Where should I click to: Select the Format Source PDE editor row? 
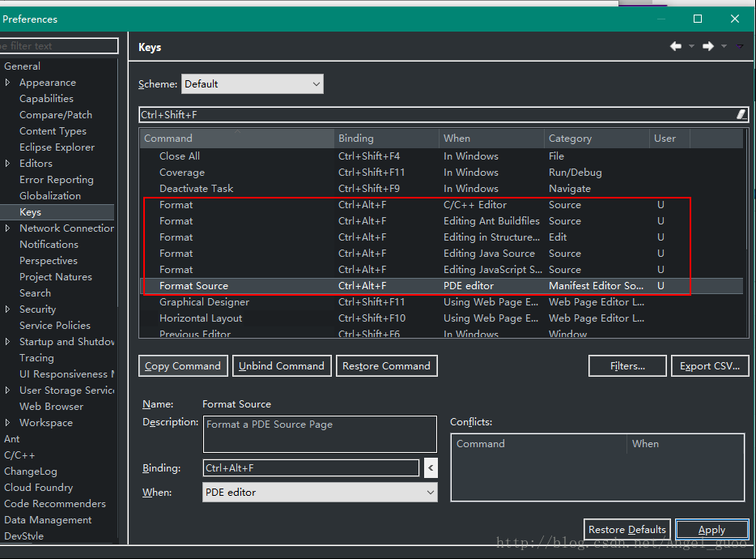pyautogui.click(x=441, y=286)
